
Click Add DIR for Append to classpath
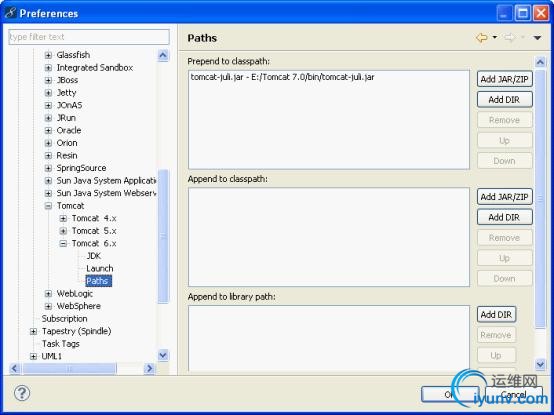[505, 217]
